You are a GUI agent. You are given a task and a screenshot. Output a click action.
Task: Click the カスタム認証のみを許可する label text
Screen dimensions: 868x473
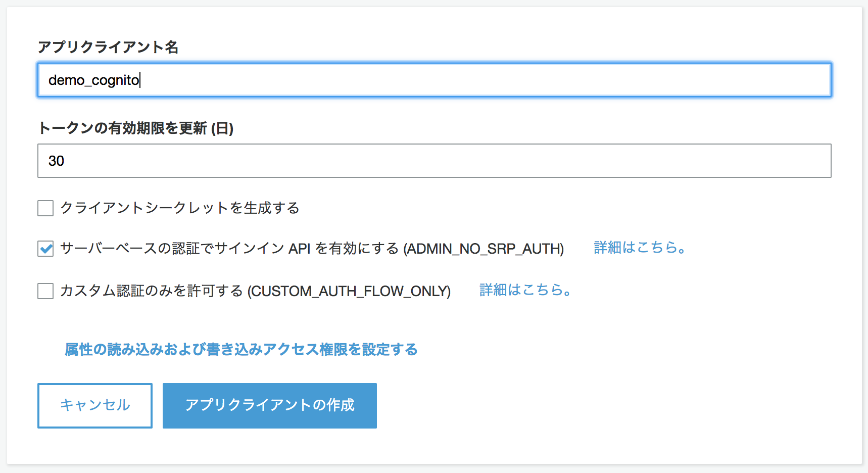pyautogui.click(x=152, y=291)
